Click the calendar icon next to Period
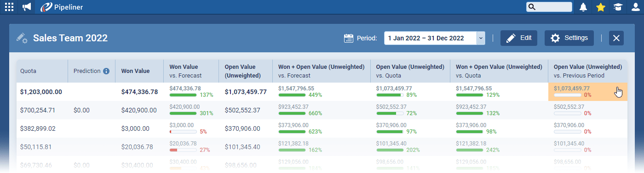This screenshot has width=644, height=173. (349, 38)
